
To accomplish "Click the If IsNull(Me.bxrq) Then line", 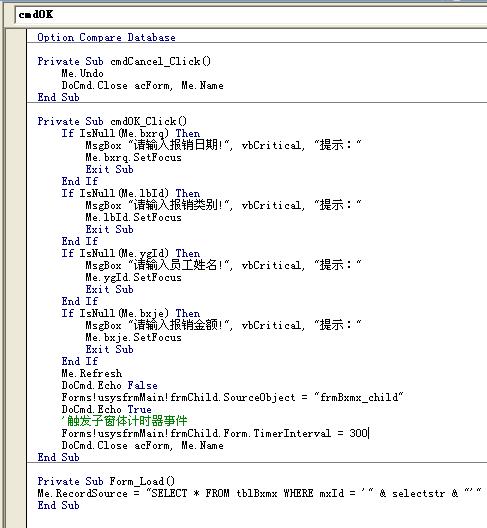I will coord(131,133).
